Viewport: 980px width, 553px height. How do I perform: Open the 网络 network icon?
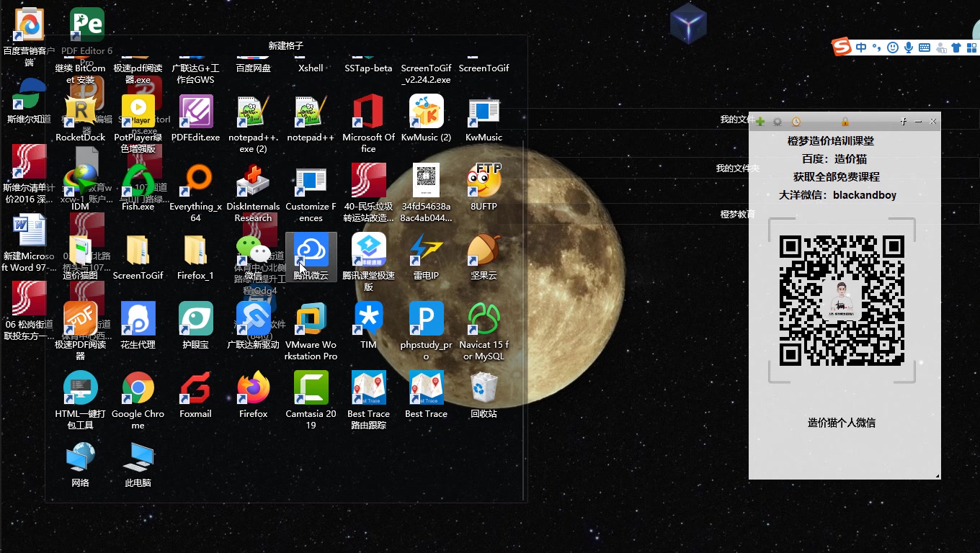pyautogui.click(x=81, y=464)
